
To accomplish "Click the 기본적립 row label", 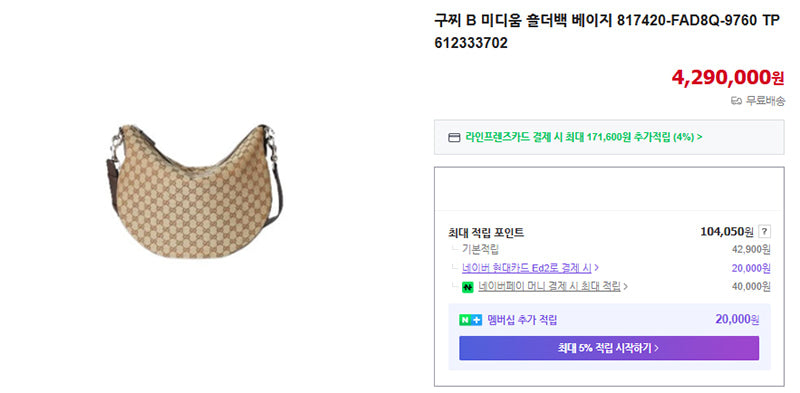I will click(480, 249).
